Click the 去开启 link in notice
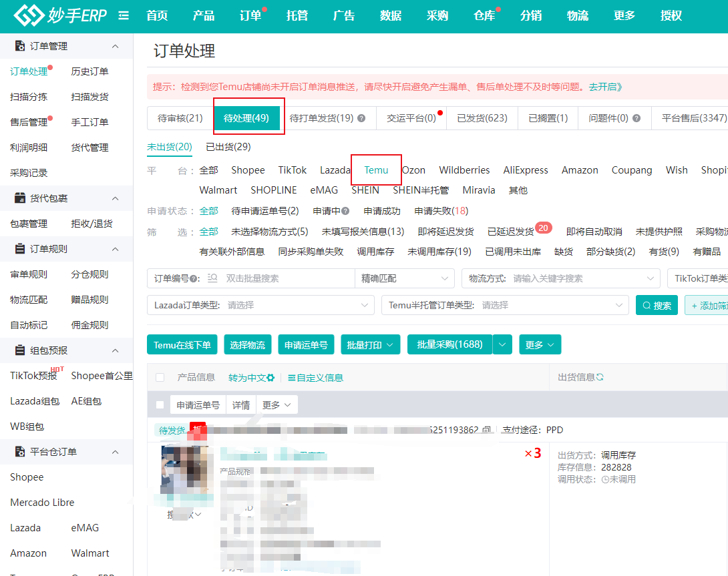The height and width of the screenshot is (576, 728). (x=605, y=87)
